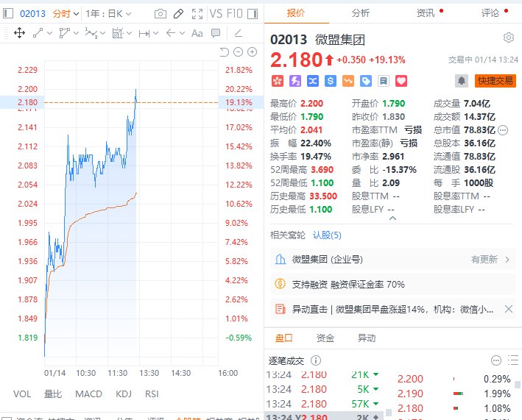Viewport: 522px width, 420px height.
Task: Click the VS compare button
Action: (216, 14)
